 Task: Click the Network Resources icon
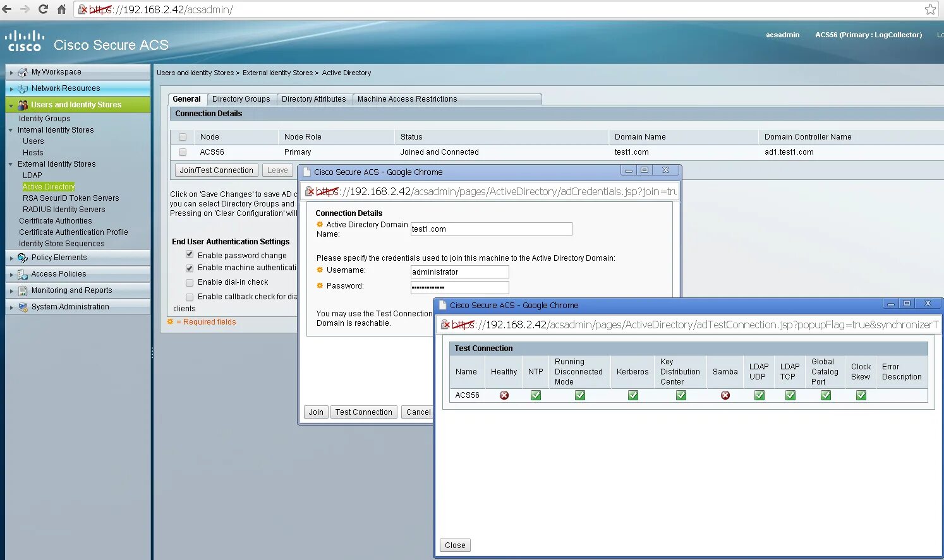23,88
